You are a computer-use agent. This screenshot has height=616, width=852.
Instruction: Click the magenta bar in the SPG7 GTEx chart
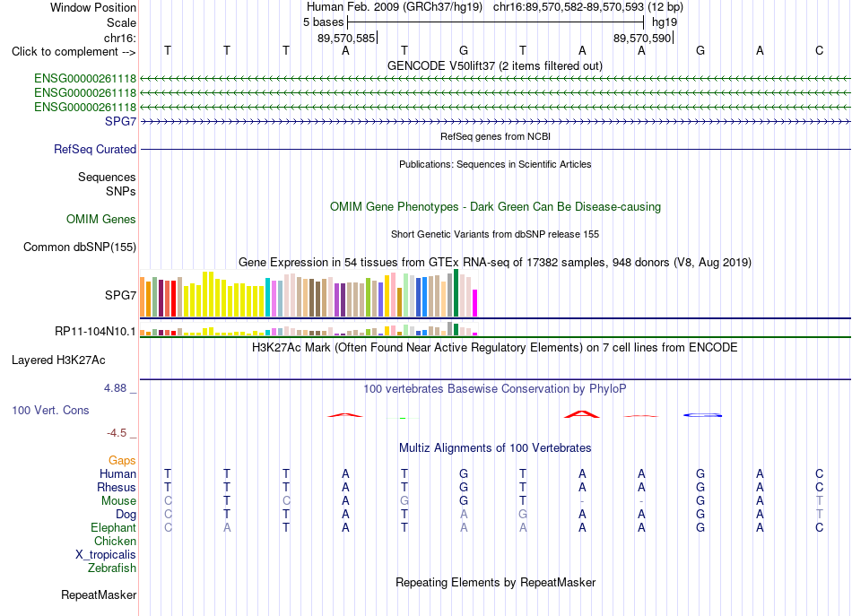475,303
